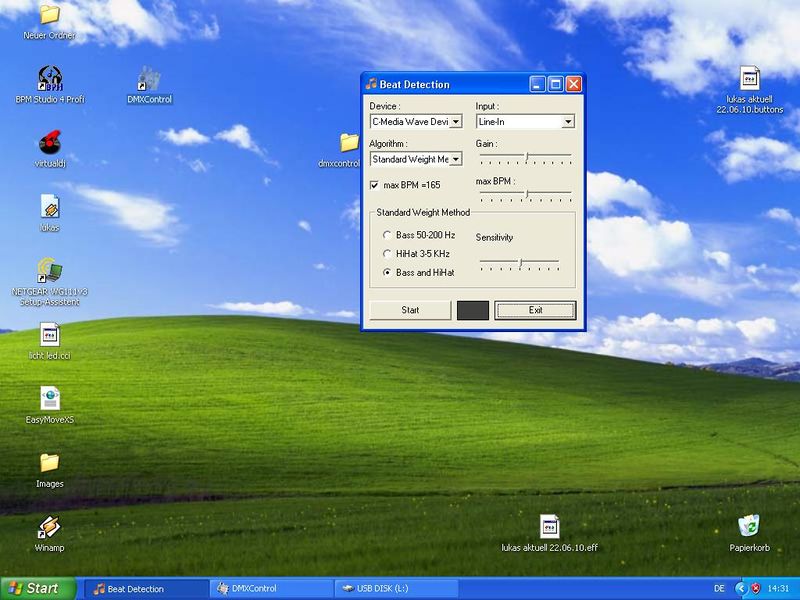Open BPM Studio 4 Profi
Viewport: 800px width, 600px height.
[x=50, y=80]
